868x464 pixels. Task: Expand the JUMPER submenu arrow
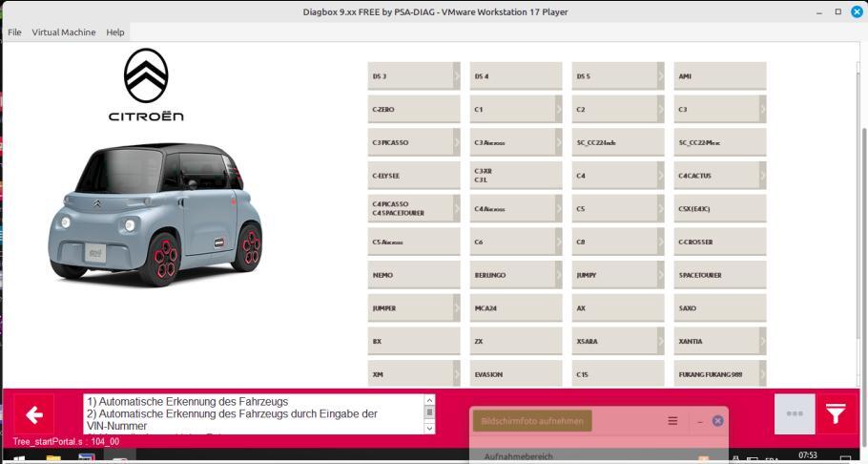[x=457, y=308]
